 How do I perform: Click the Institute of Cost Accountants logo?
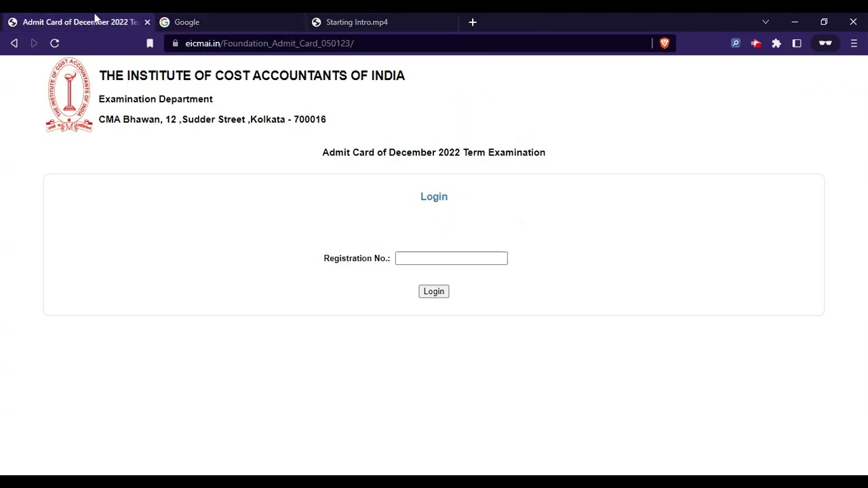tap(69, 96)
